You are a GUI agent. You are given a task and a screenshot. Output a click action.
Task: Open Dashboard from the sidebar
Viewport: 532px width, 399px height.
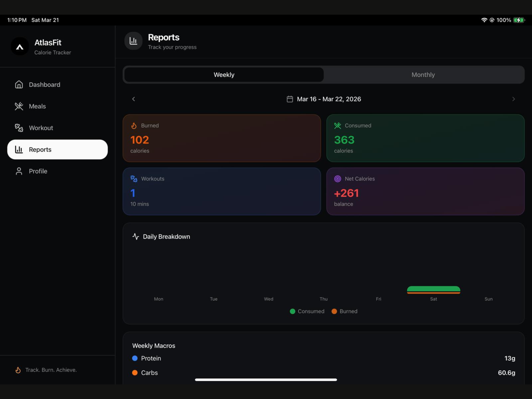pyautogui.click(x=57, y=85)
